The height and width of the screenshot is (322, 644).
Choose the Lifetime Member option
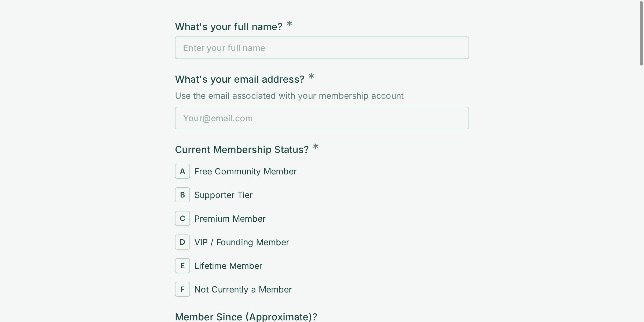pos(228,266)
